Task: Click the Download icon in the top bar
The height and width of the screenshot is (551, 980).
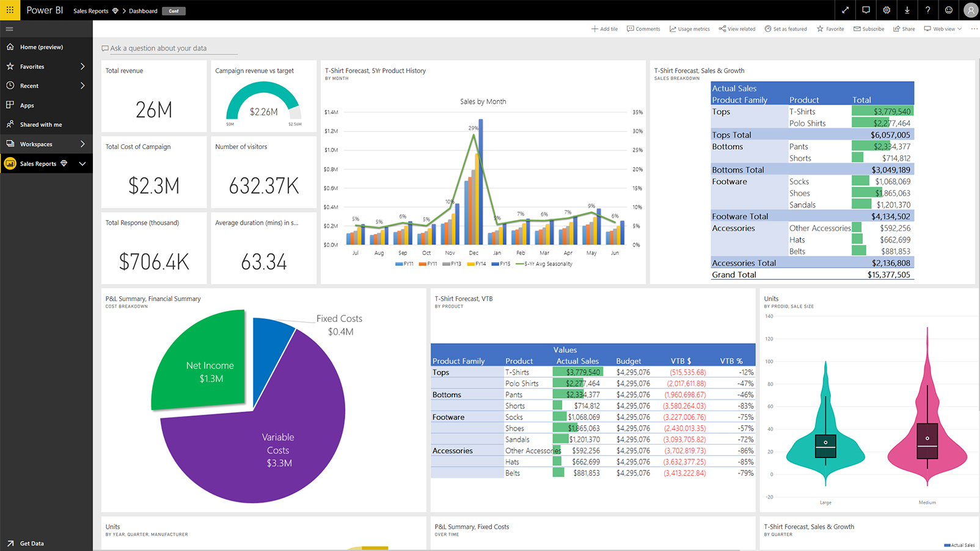Action: pos(907,10)
